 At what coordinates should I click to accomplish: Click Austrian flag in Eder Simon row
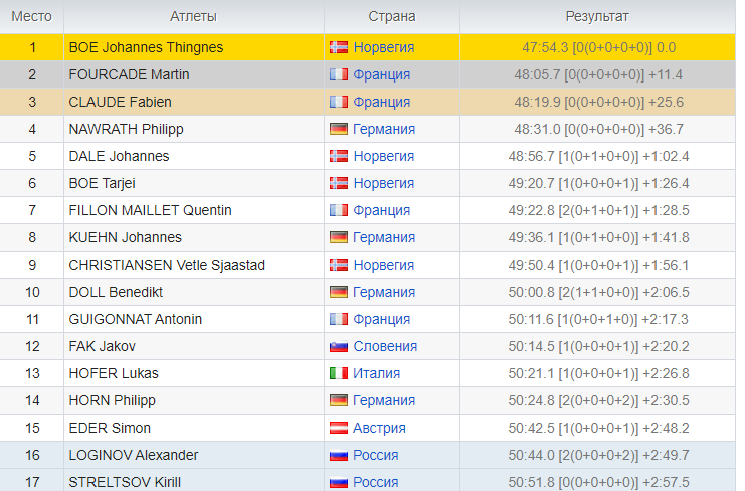click(338, 428)
